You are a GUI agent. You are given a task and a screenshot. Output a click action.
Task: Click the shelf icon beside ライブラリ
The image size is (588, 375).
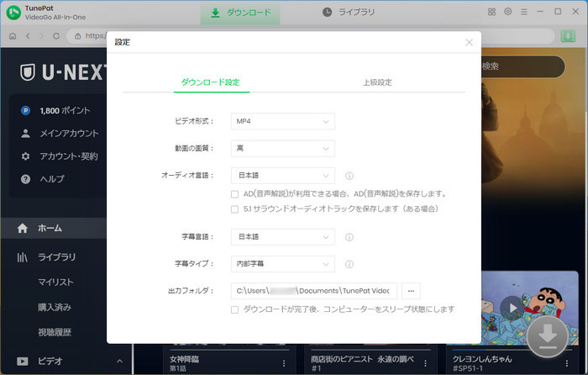(x=23, y=257)
